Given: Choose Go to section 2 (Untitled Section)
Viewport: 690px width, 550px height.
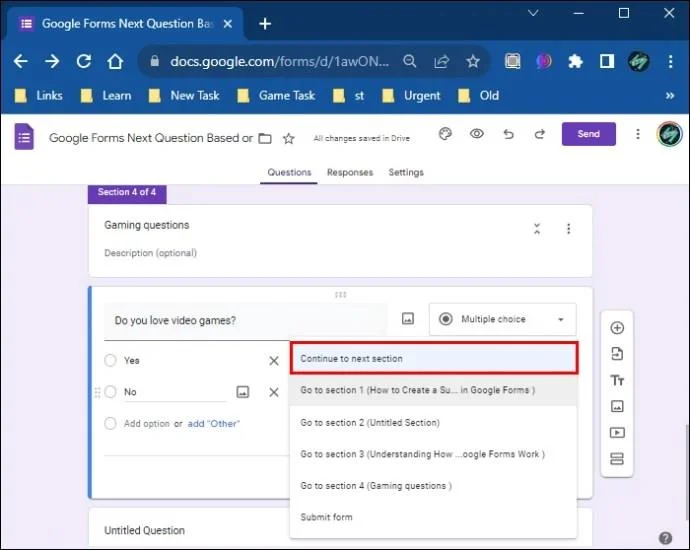Looking at the screenshot, I should coord(434,422).
